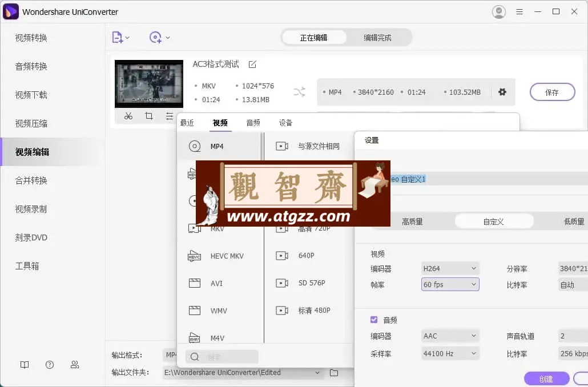Viewport: 588px width, 387px height.
Task: Open 分辨率 3840 dropdown
Action: (x=573, y=268)
